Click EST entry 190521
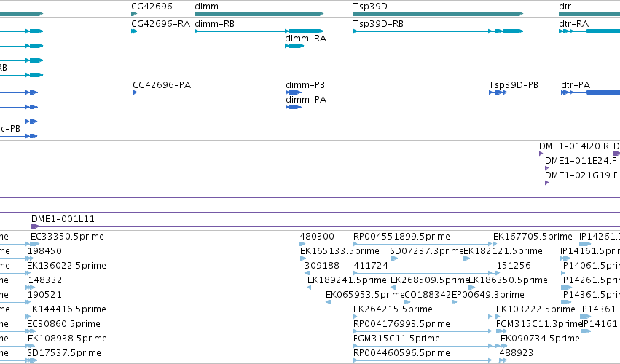Viewport: 620px width, 364px height. (x=44, y=295)
